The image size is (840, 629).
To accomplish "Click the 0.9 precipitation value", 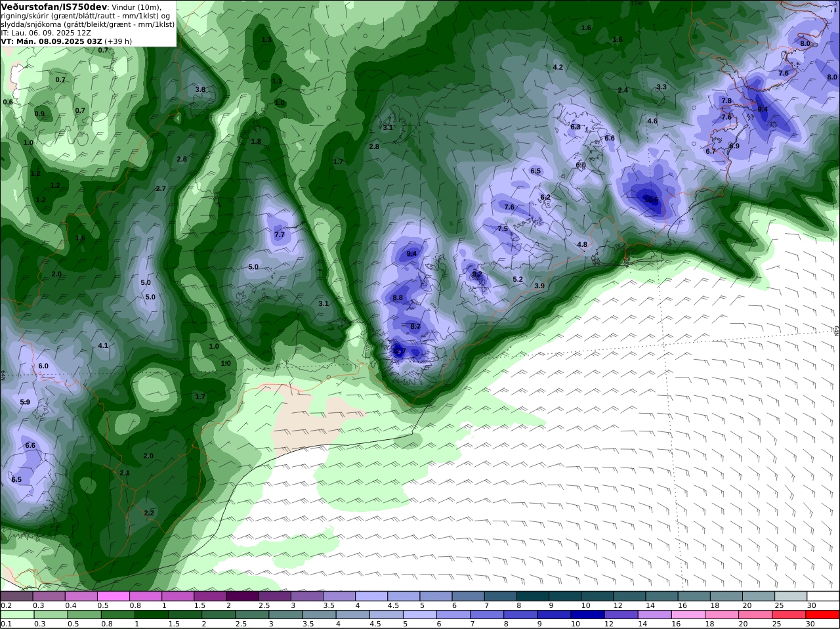I will point(39,114).
